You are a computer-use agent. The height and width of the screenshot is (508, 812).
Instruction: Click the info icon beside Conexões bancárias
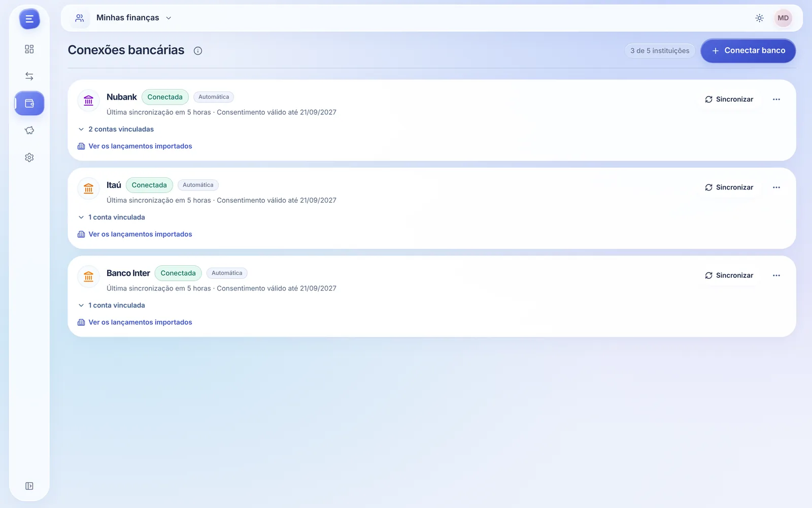click(198, 51)
